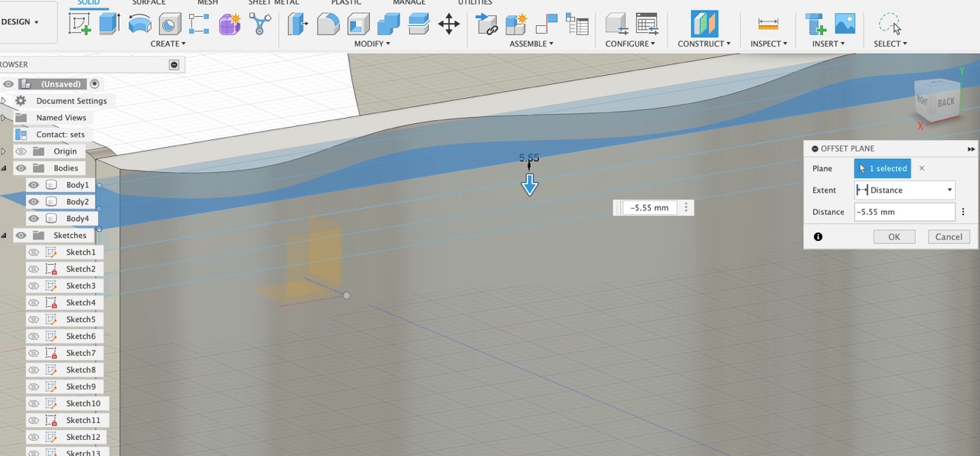Click the -5.55 mm distance input field
The image size is (980, 456).
click(904, 212)
